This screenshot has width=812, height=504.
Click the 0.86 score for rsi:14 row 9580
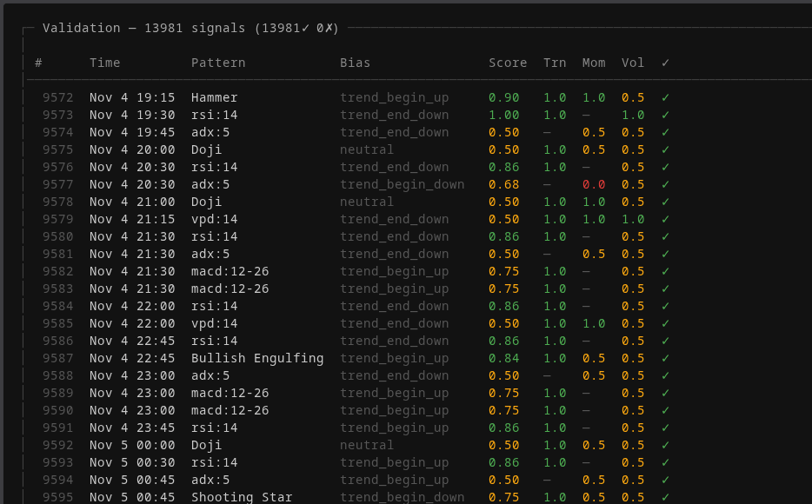point(508,236)
